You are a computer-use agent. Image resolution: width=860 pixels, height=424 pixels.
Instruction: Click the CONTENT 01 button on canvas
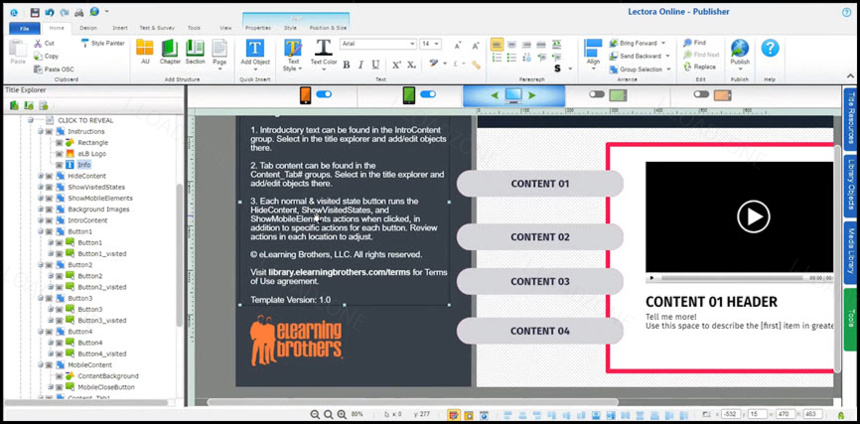click(x=540, y=184)
